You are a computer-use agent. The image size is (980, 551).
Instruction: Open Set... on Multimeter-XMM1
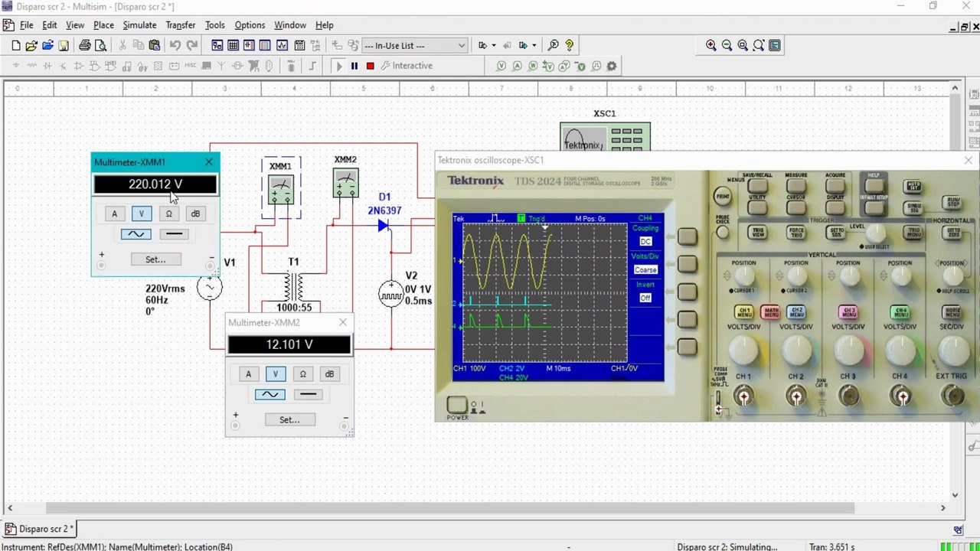155,259
